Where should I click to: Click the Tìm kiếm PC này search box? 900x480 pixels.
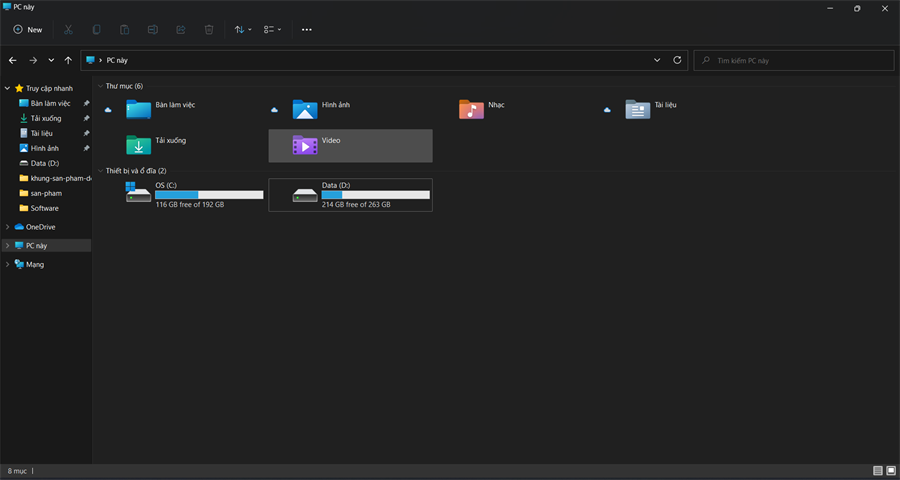pyautogui.click(x=794, y=60)
